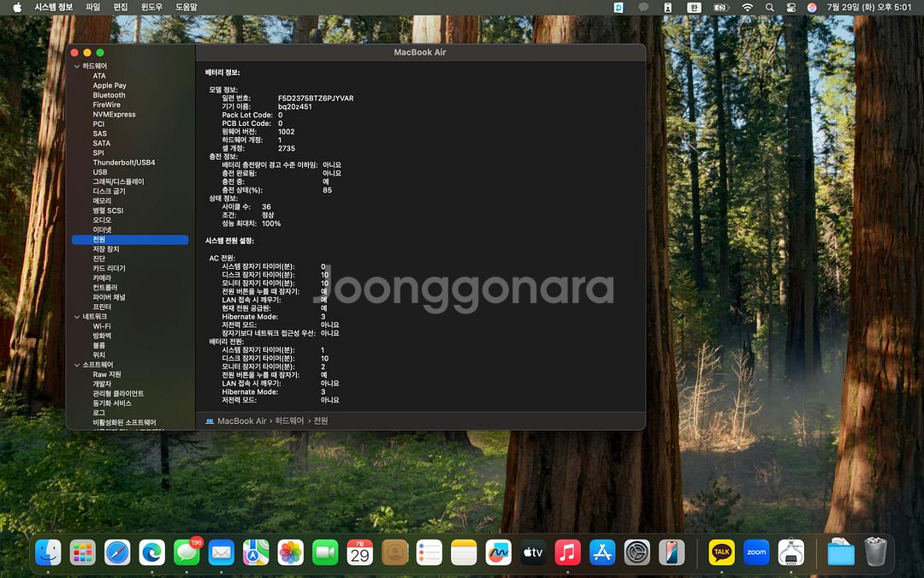The image size is (924, 578).
Task: Select the highlighted 전원 sidebar item
Action: click(130, 240)
